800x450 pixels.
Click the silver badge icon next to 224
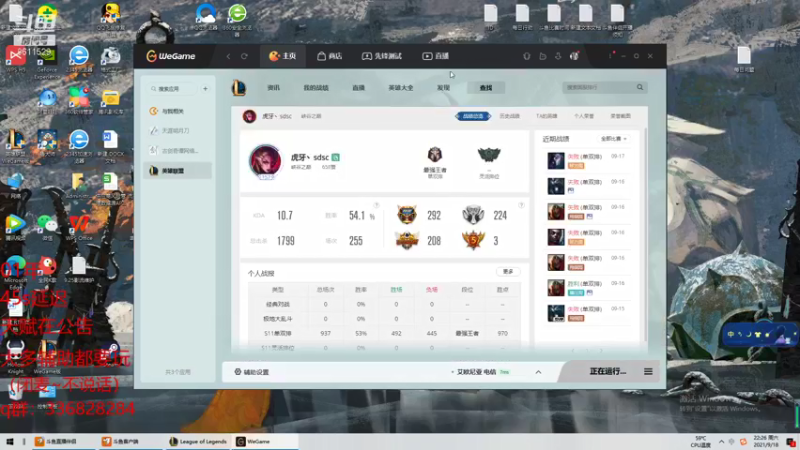pyautogui.click(x=473, y=215)
